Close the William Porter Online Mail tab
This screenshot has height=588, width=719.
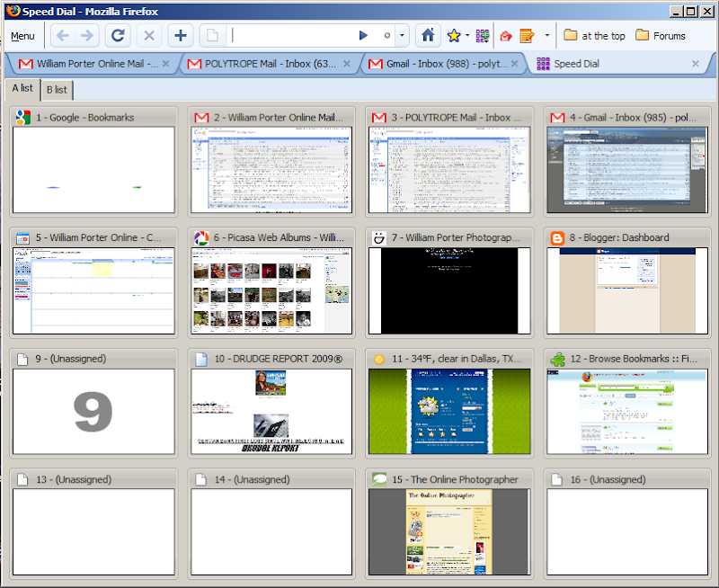click(165, 64)
